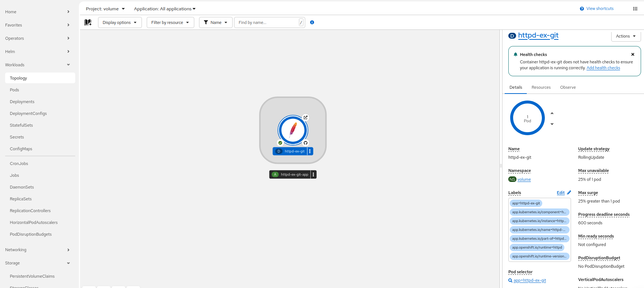Click the D deployment badge in side panel
Screen dimensions: 644x288
click(512, 36)
